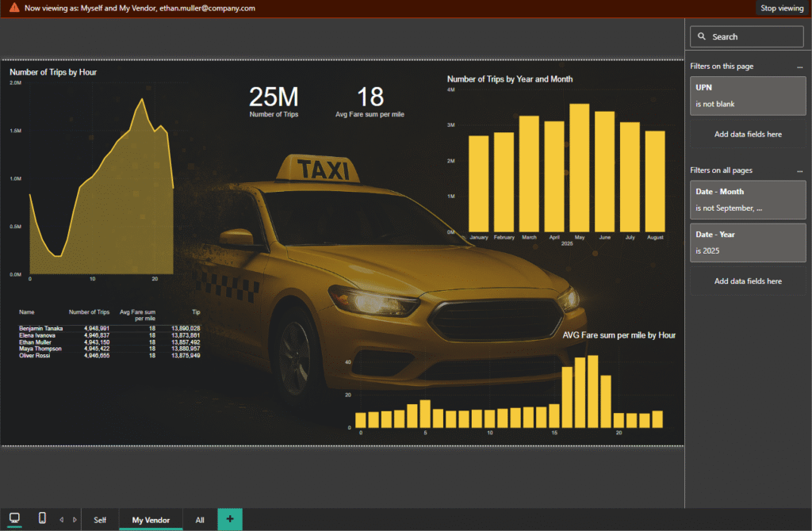Open more options for Filters on this page
This screenshot has height=531, width=812.
799,67
